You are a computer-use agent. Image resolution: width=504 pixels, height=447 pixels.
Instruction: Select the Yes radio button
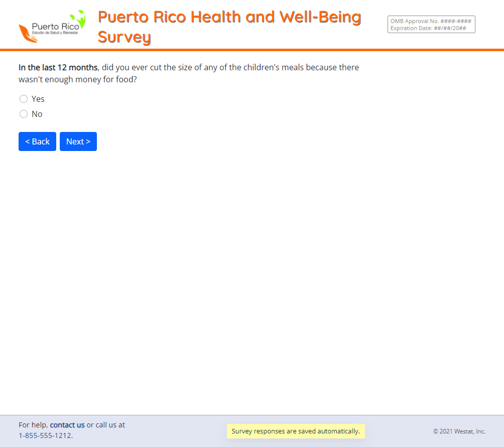coord(24,99)
